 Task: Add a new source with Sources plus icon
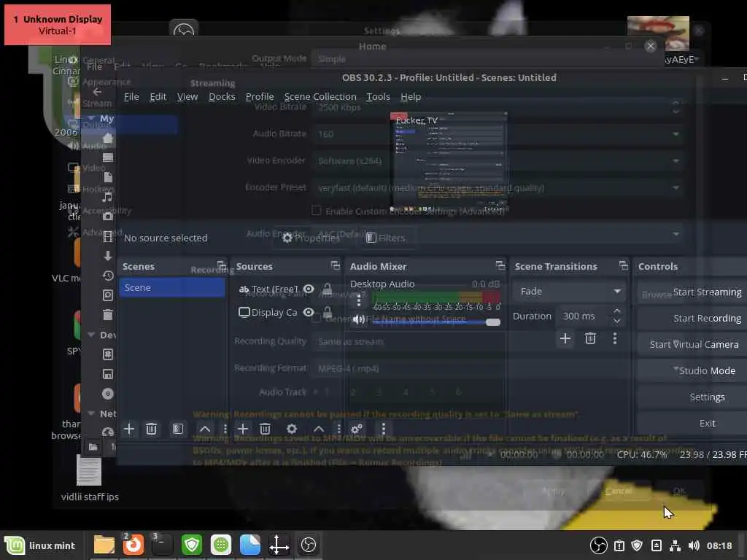243,429
